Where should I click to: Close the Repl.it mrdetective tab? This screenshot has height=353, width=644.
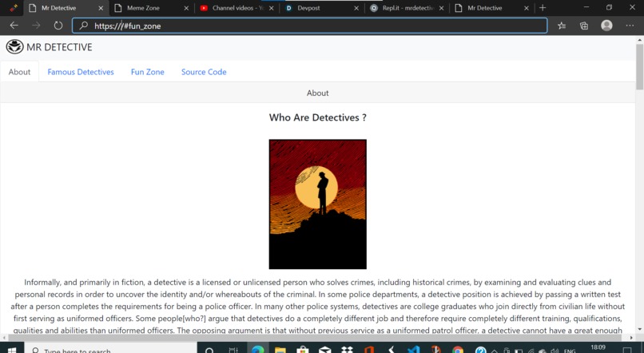441,8
